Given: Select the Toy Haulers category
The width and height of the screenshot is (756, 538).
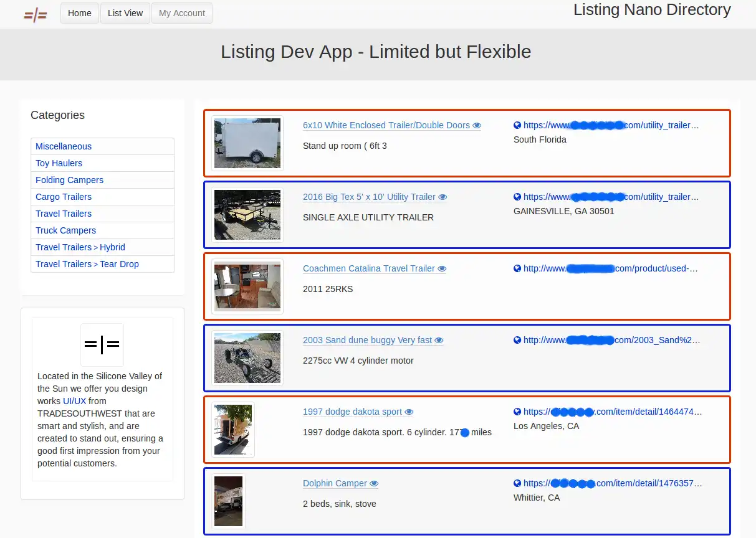Looking at the screenshot, I should tap(59, 163).
